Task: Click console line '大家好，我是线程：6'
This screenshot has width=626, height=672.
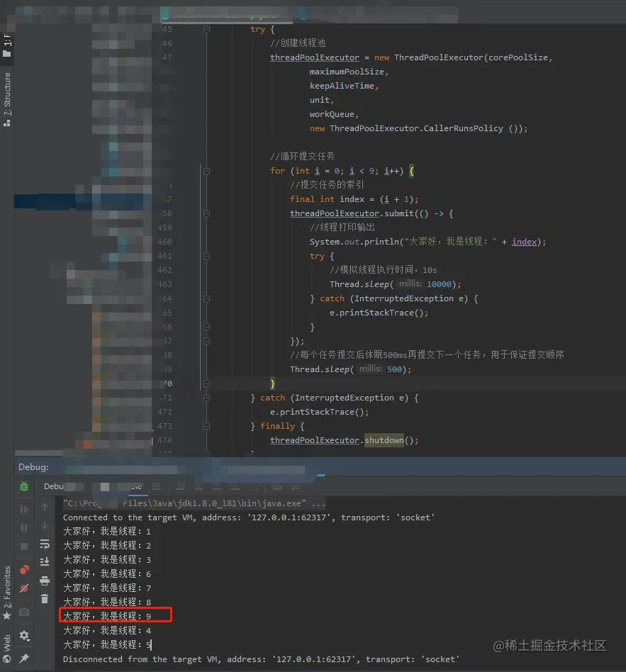Action: (x=107, y=574)
